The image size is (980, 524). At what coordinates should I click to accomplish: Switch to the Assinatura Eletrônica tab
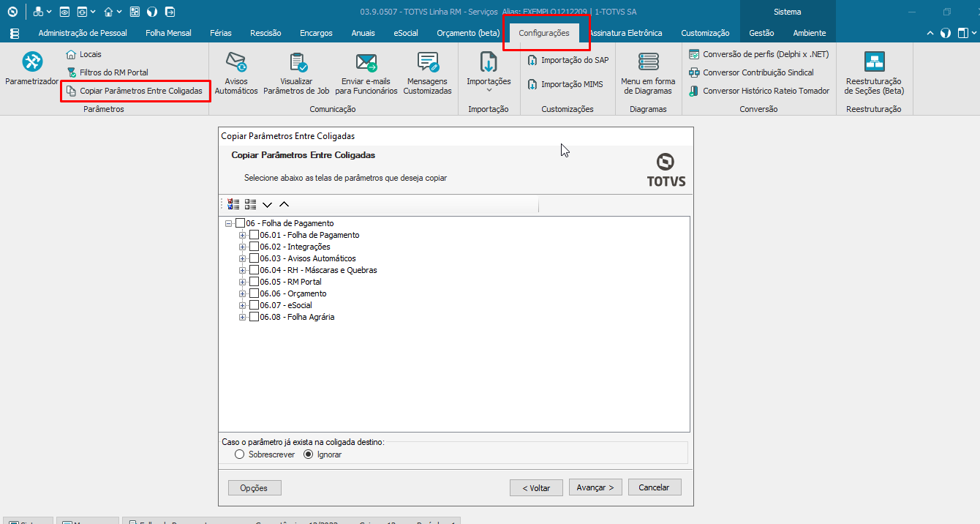pyautogui.click(x=625, y=33)
